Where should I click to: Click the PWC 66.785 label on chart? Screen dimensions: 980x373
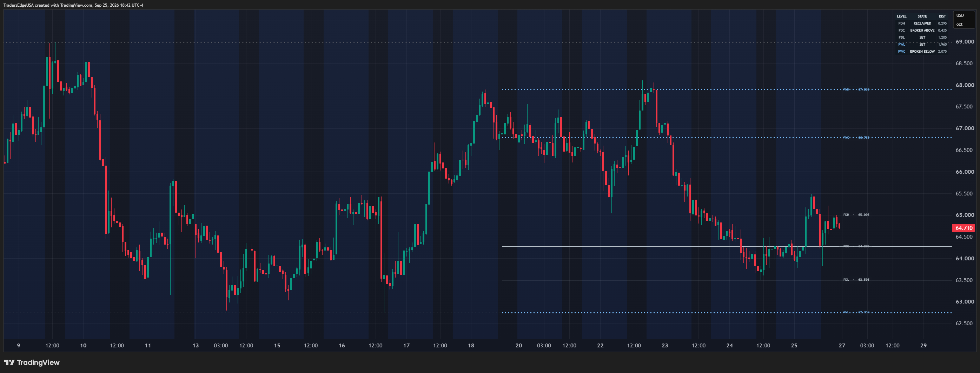[x=856, y=138]
